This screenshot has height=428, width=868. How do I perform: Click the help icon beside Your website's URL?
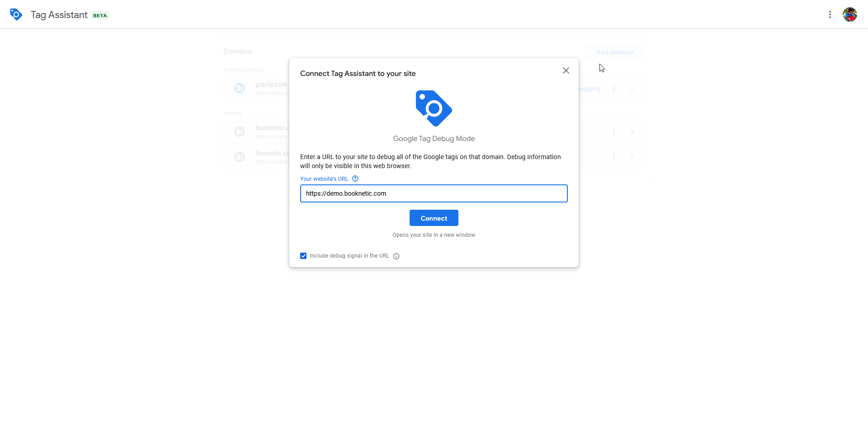point(355,179)
